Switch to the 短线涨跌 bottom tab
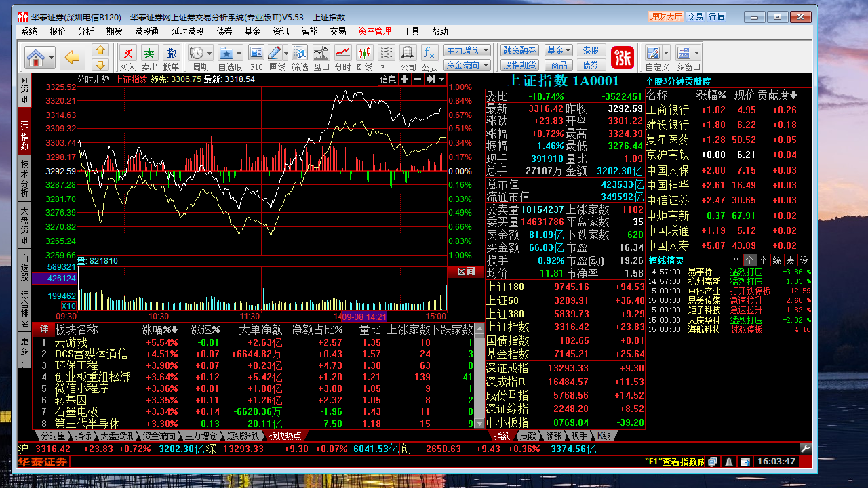 242,436
